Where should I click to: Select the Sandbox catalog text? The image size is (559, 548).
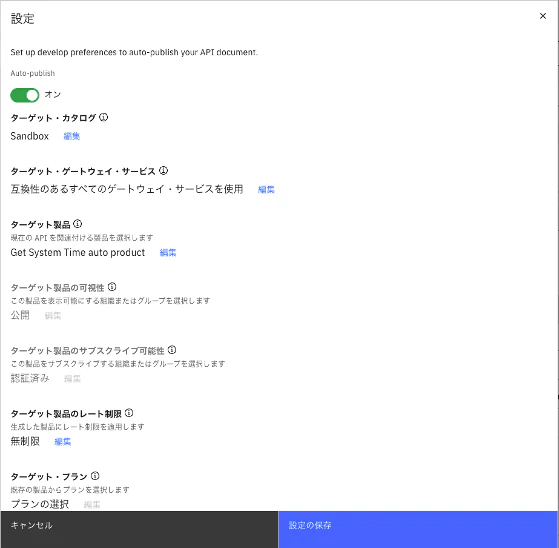[x=30, y=136]
